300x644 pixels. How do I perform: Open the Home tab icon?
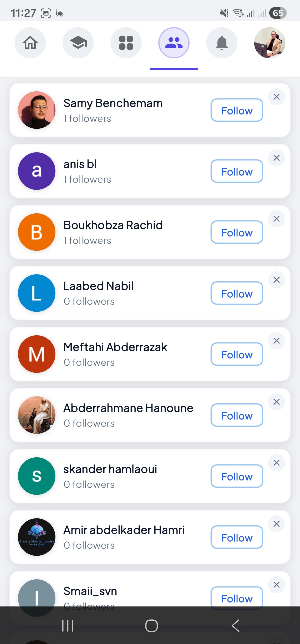[x=30, y=43]
